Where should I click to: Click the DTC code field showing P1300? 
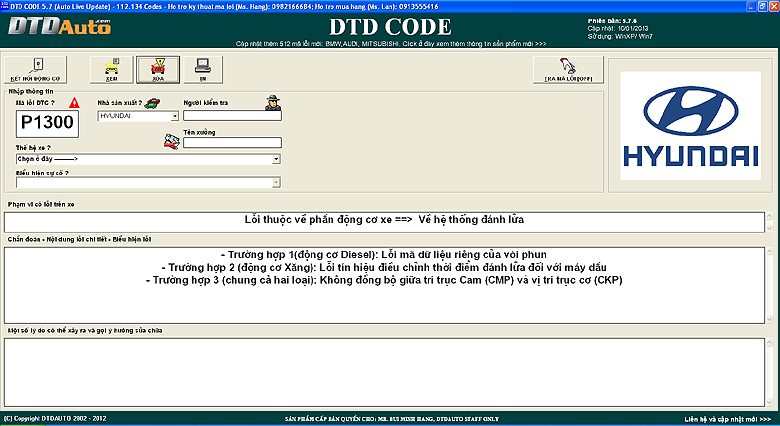pyautogui.click(x=47, y=123)
